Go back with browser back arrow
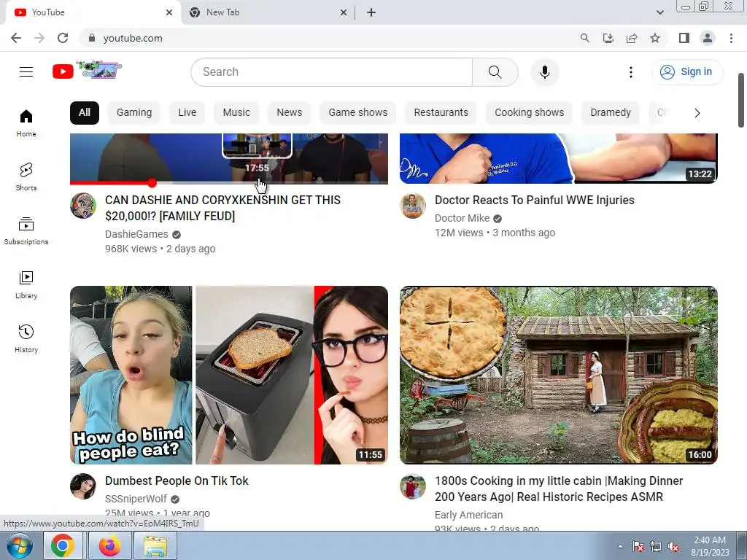Image resolution: width=747 pixels, height=560 pixels. pos(16,38)
